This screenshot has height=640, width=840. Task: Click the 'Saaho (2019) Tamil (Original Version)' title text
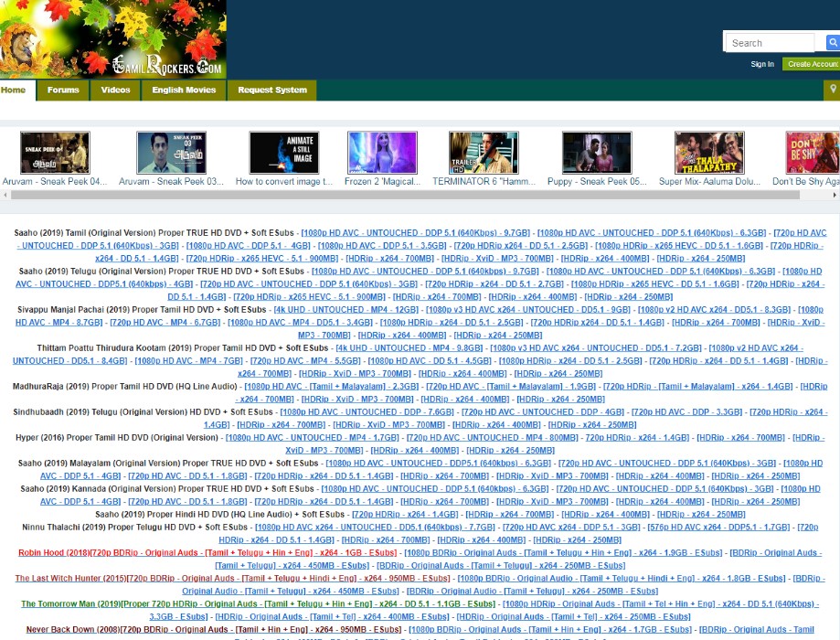coord(85,233)
